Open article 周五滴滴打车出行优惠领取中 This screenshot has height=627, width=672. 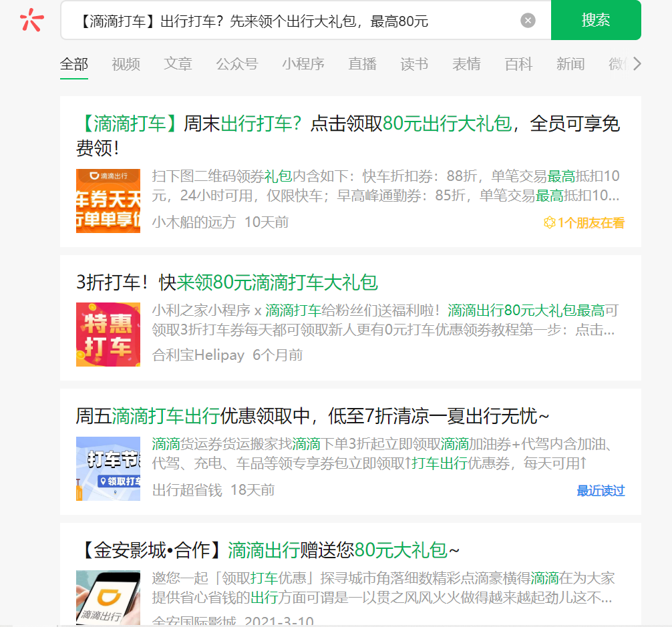pyautogui.click(x=313, y=416)
